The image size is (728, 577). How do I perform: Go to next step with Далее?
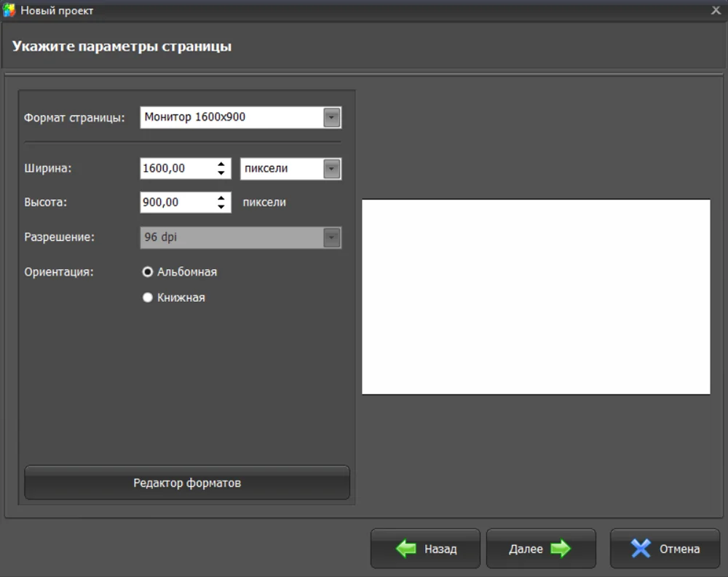(541, 548)
